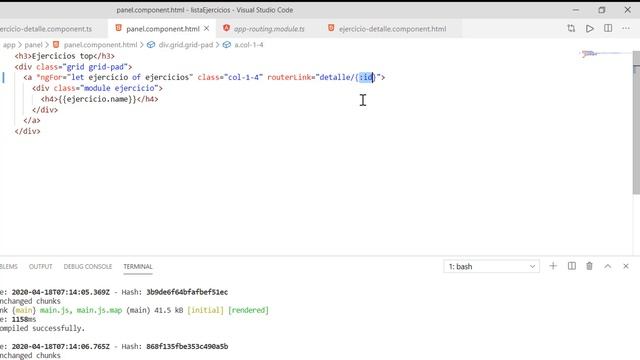The width and height of the screenshot is (640, 360).
Task: Kill terminal with the trash icon
Action: click(589, 266)
